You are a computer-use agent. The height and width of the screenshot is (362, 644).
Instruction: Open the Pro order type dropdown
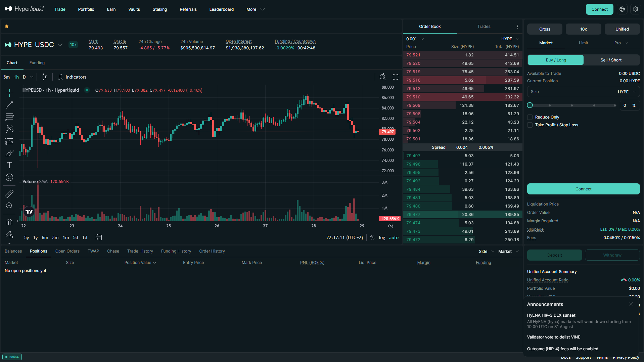coord(621,43)
